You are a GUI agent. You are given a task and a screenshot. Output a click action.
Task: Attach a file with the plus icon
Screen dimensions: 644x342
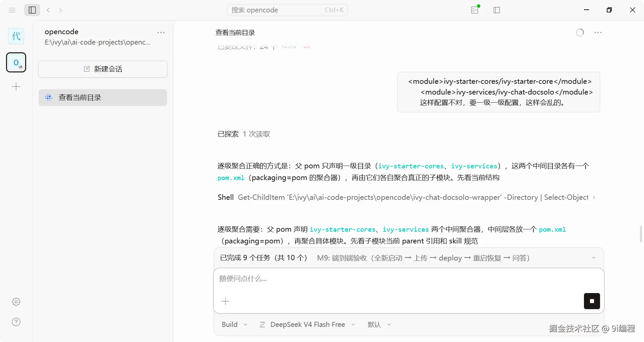coord(226,301)
